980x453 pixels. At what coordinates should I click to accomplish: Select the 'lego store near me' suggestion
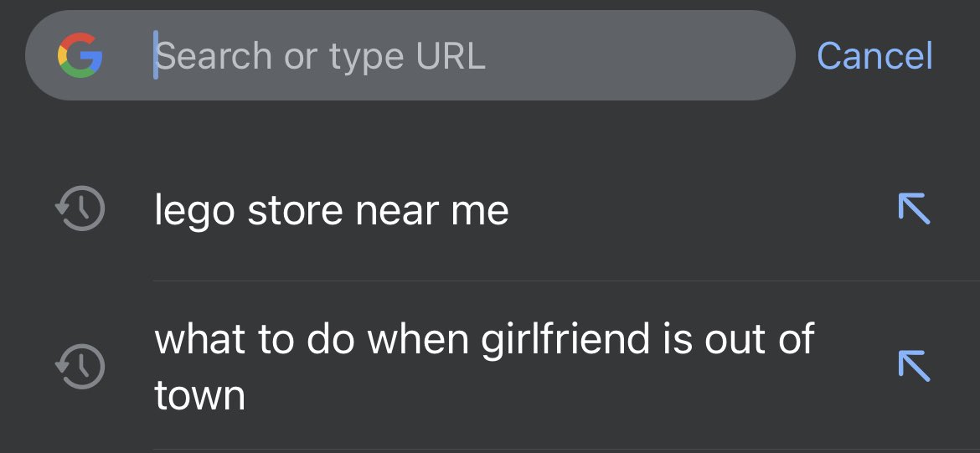(490, 209)
